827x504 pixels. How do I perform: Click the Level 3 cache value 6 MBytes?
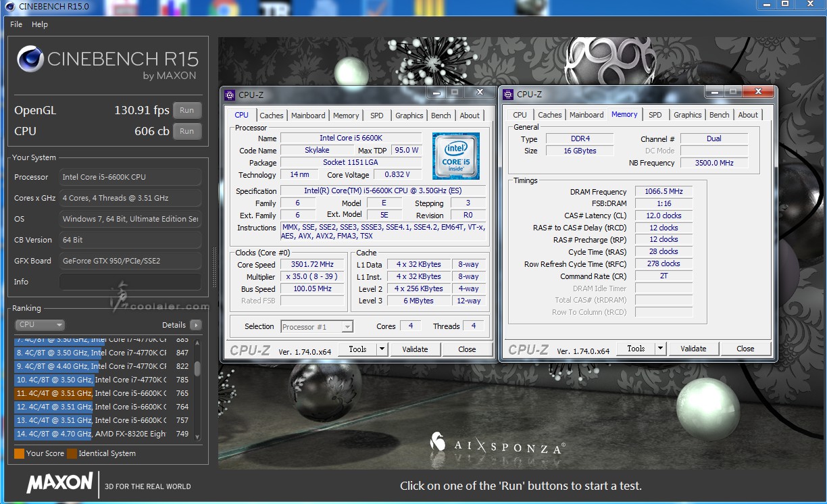pos(419,301)
